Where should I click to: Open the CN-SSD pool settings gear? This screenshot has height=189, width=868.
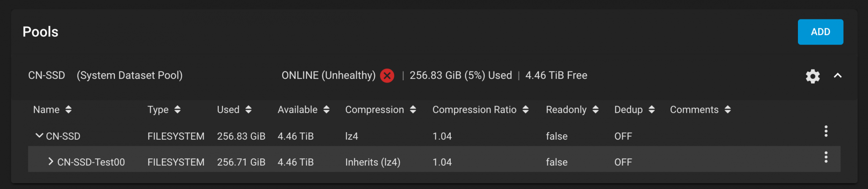812,76
